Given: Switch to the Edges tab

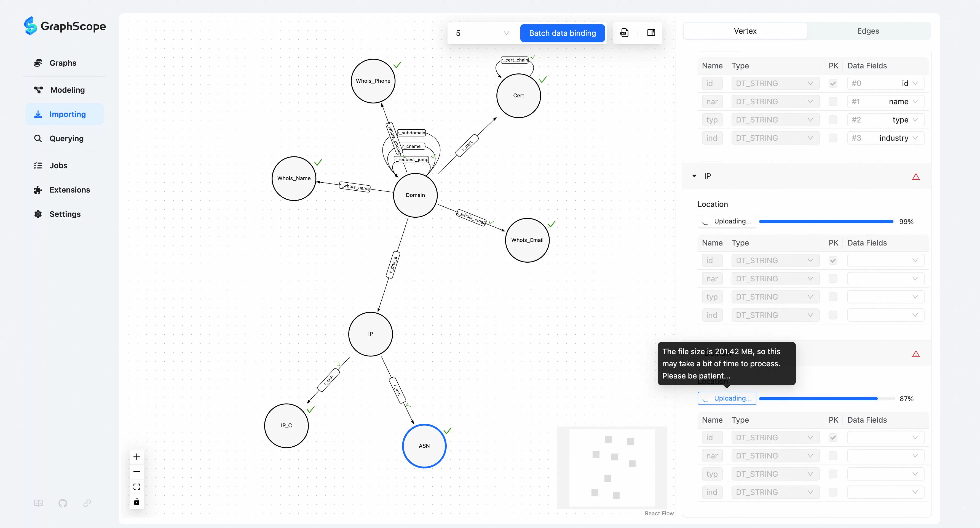Looking at the screenshot, I should click(x=868, y=31).
